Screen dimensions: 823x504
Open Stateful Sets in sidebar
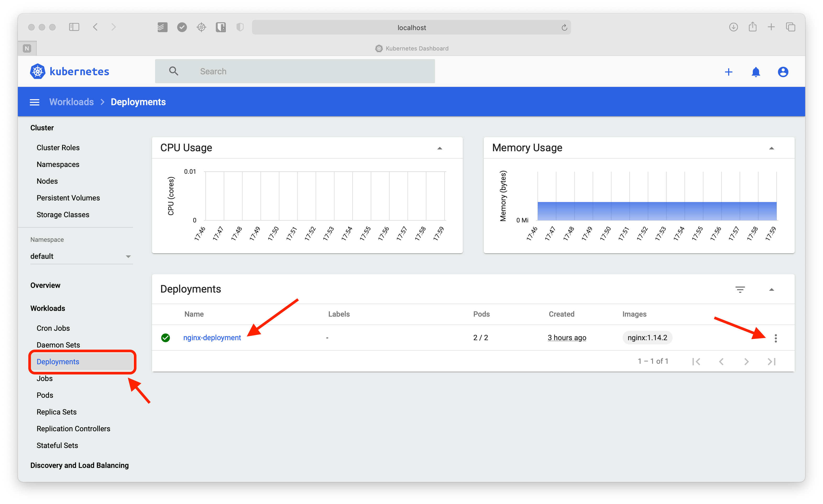(x=57, y=445)
